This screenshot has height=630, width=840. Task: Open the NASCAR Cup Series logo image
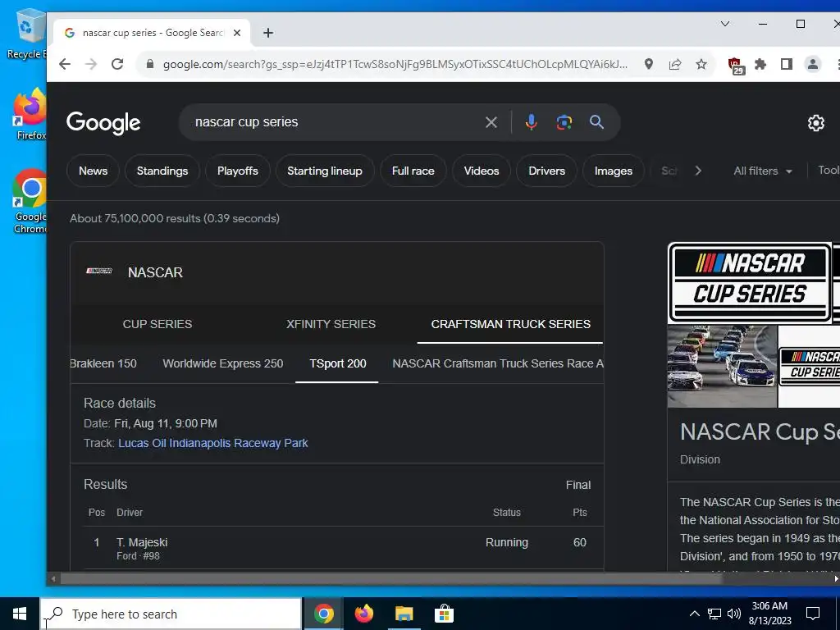(x=750, y=282)
